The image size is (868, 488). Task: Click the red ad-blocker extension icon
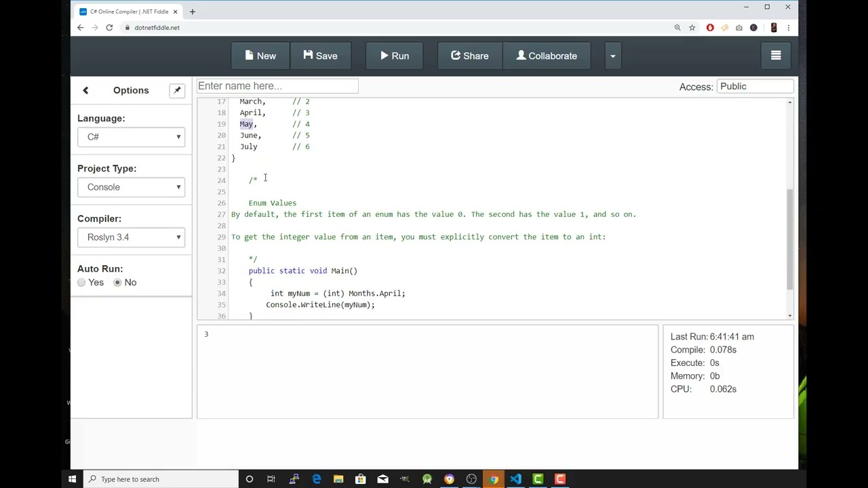710,28
